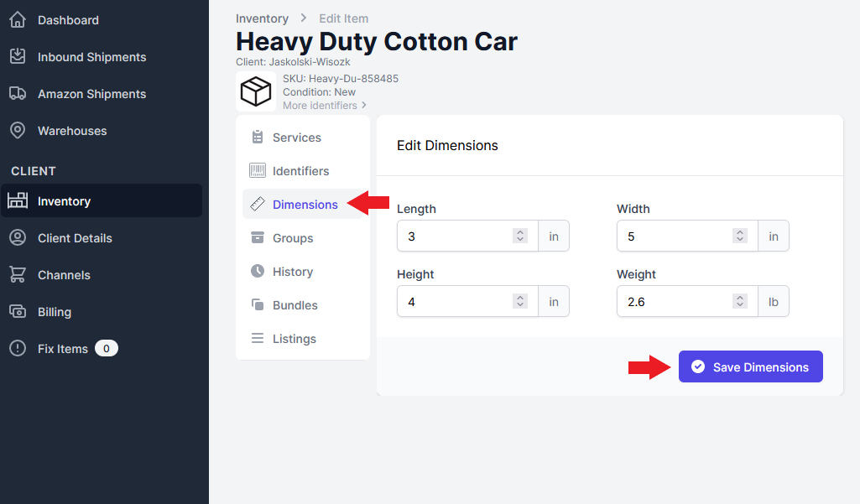The height and width of the screenshot is (504, 860).
Task: Click the SKU Heavy-Du-858485 text
Action: [x=341, y=79]
